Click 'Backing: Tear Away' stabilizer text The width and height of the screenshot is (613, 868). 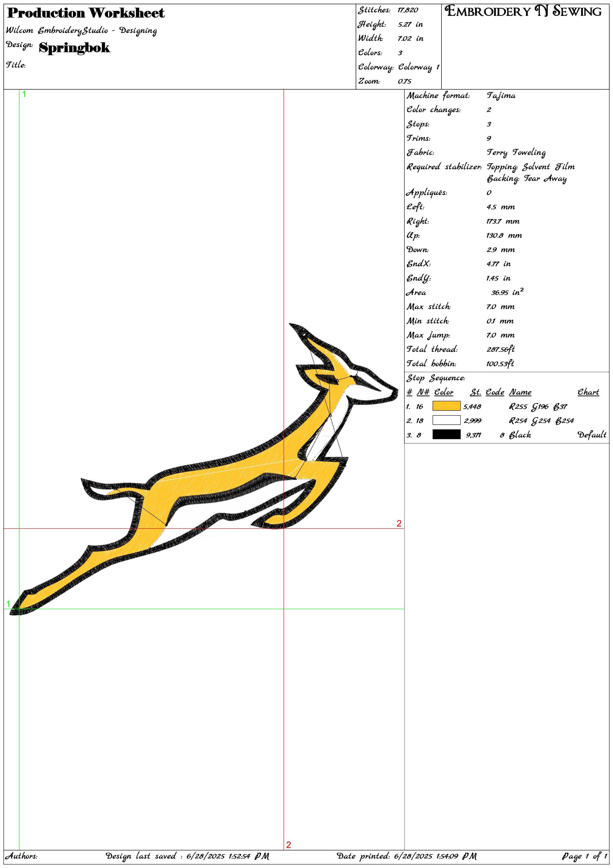click(527, 179)
